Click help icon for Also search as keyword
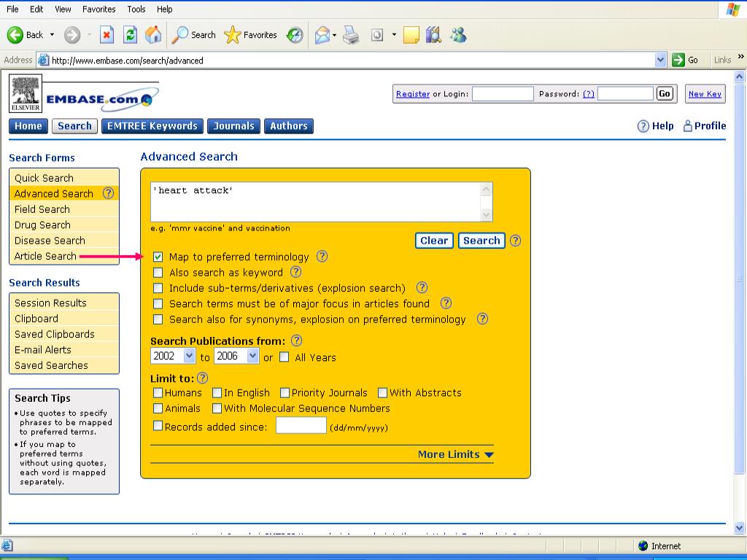 pyautogui.click(x=296, y=272)
